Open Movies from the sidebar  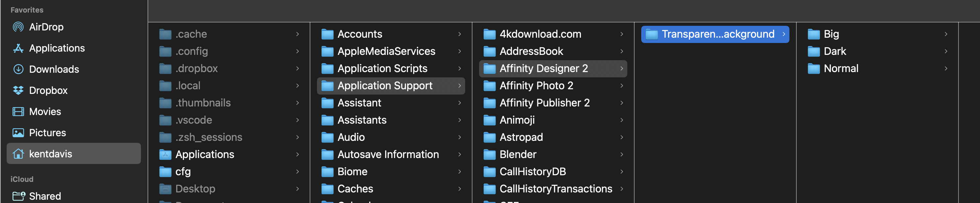click(45, 111)
